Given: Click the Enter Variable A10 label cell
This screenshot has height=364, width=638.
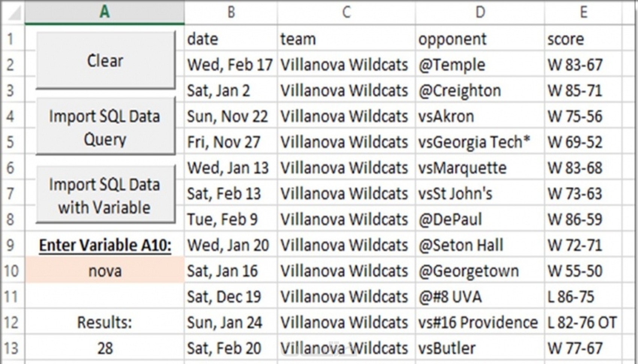Looking at the screenshot, I should 105,245.
